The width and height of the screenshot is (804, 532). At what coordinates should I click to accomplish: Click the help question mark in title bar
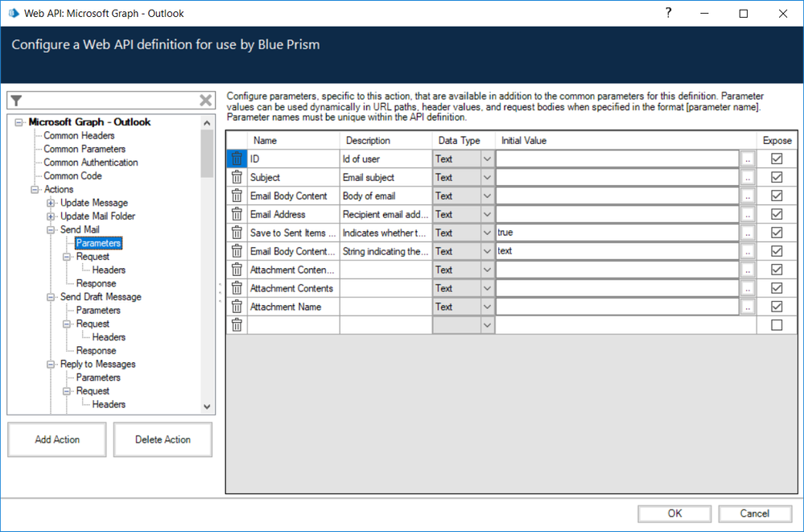[x=668, y=14]
